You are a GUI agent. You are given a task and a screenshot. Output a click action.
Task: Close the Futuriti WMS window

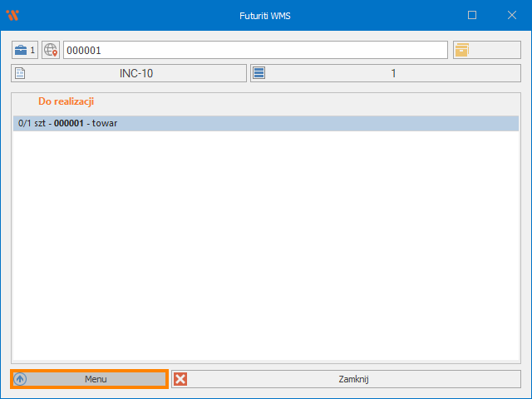click(x=510, y=15)
